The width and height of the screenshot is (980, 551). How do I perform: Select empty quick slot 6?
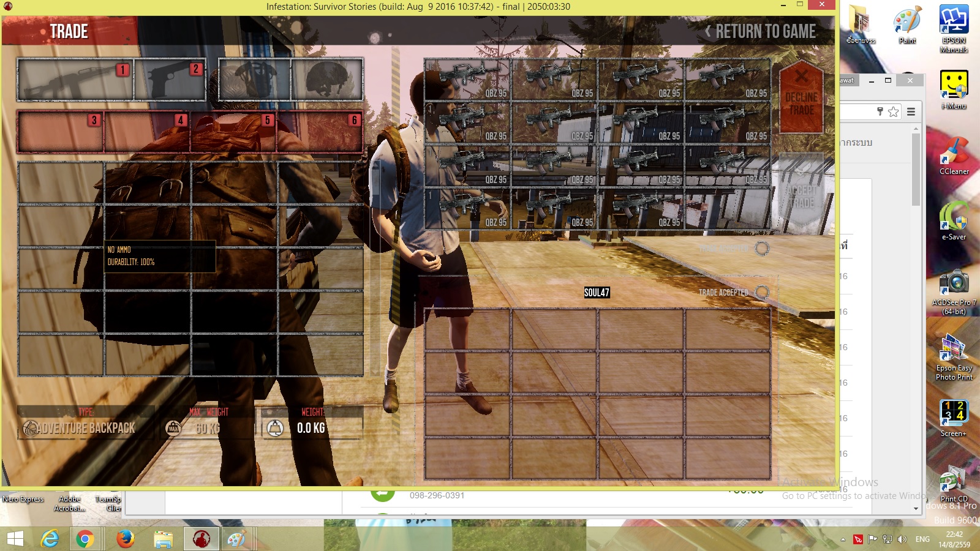click(x=320, y=132)
